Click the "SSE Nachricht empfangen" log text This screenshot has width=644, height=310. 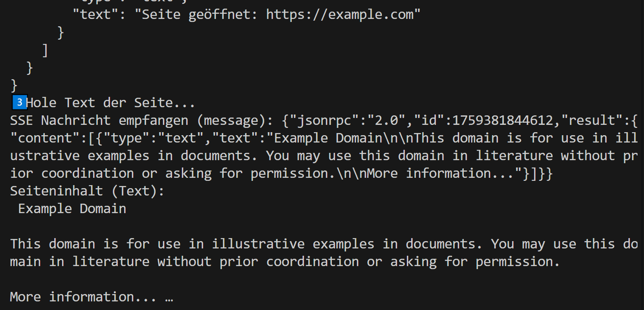point(99,121)
